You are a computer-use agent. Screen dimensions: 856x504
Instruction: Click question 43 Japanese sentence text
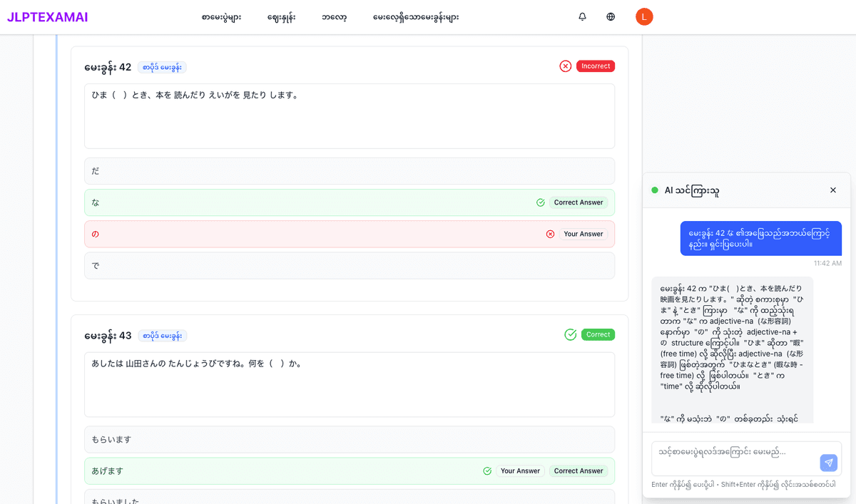(197, 364)
